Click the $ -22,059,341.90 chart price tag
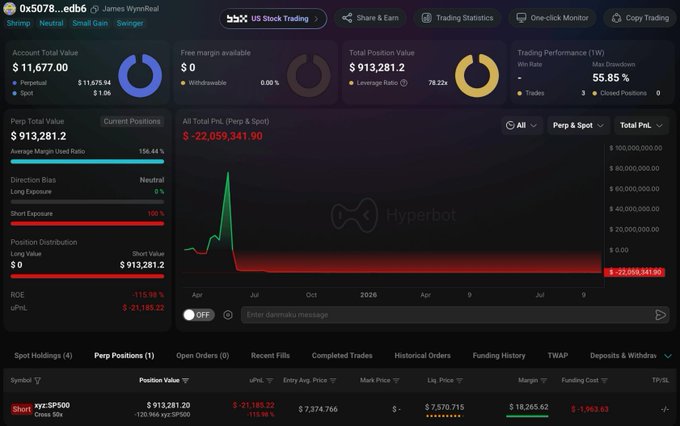 (x=634, y=272)
